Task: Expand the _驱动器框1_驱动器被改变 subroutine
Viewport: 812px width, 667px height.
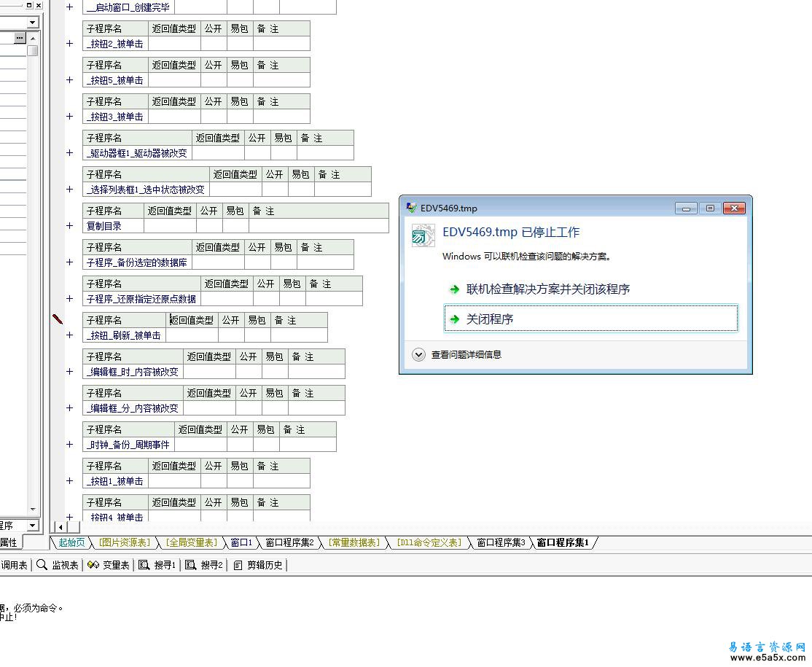Action: point(70,153)
